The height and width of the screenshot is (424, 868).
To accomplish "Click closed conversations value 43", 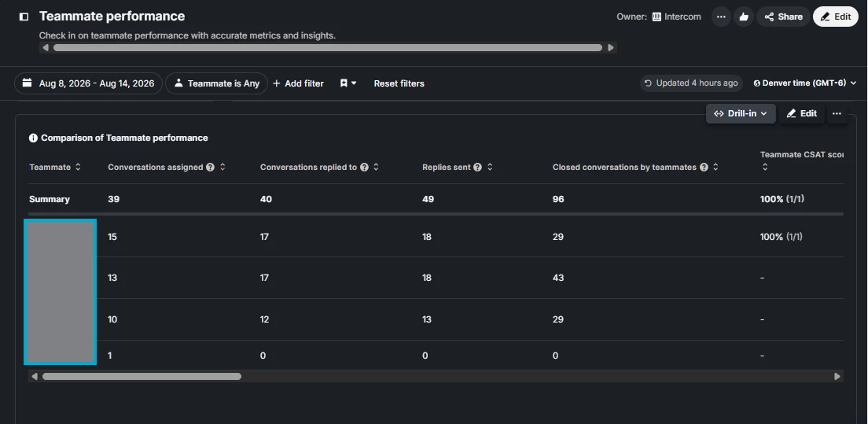I will pyautogui.click(x=558, y=278).
